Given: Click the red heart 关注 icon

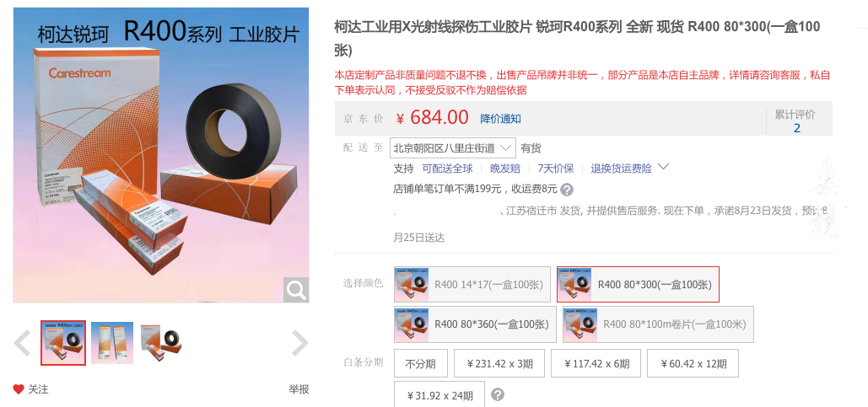Looking at the screenshot, I should point(19,389).
